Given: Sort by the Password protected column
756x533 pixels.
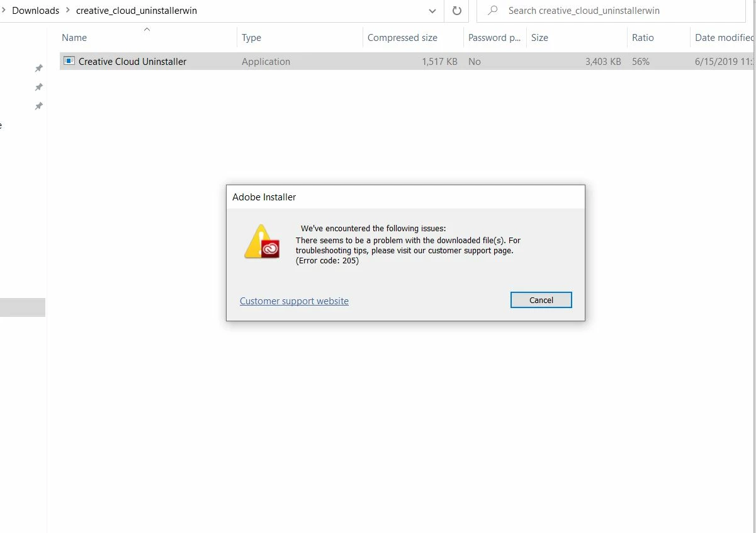Looking at the screenshot, I should point(494,38).
